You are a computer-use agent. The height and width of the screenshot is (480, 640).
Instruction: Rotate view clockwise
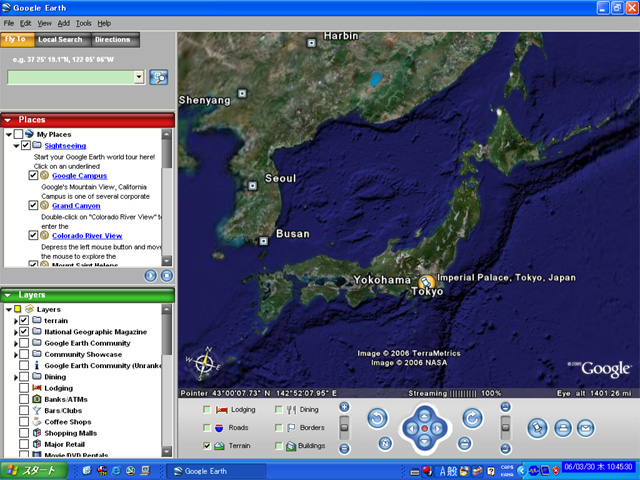pyautogui.click(x=472, y=418)
